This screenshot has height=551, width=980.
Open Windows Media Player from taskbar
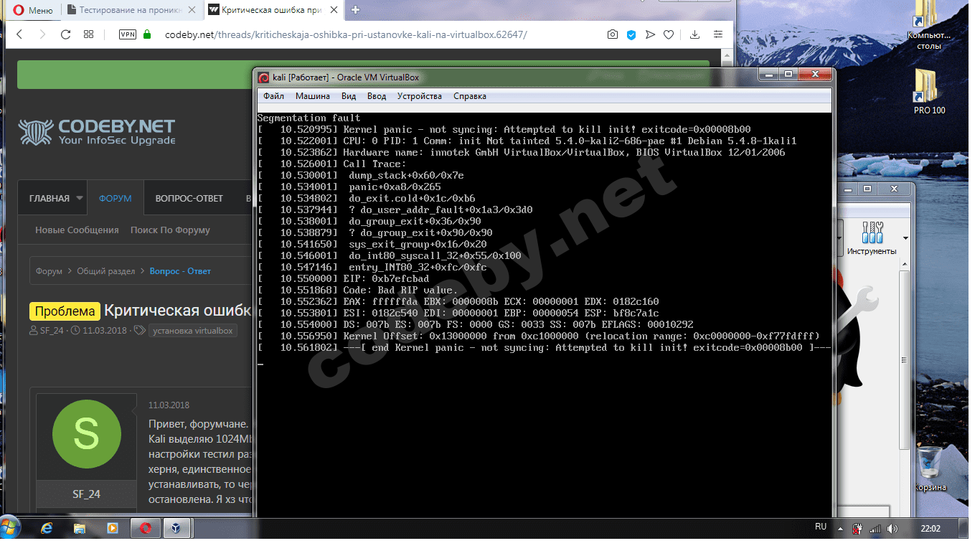point(112,528)
